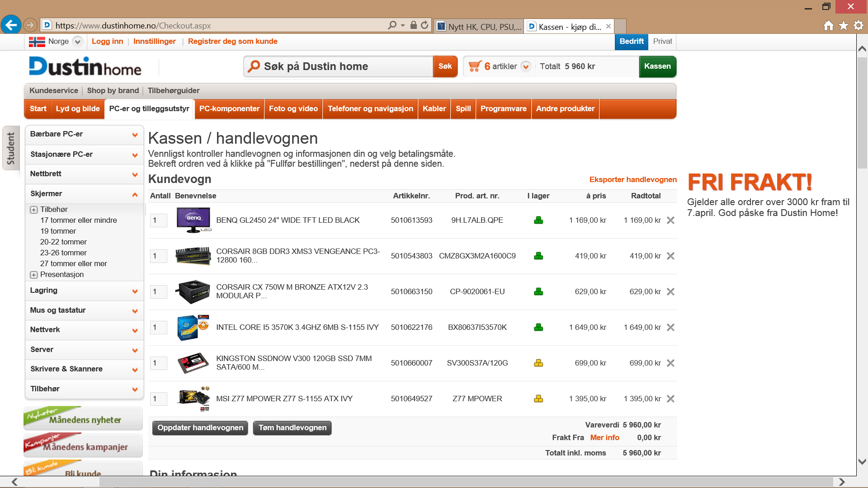The height and width of the screenshot is (488, 868).
Task: Click Søk på Dustin home search field
Action: [339, 66]
